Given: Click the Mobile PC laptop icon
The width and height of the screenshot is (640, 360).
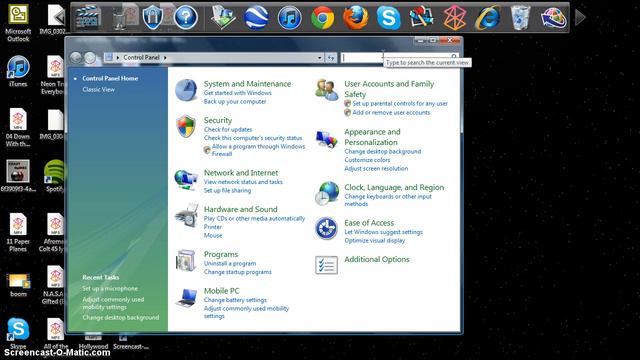Looking at the screenshot, I should pos(187,297).
